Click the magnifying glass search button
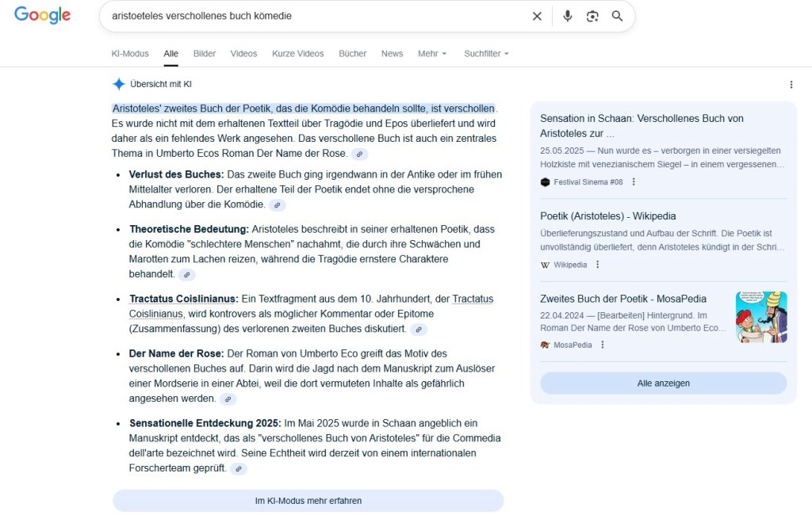Image resolution: width=812 pixels, height=515 pixels. [x=617, y=16]
